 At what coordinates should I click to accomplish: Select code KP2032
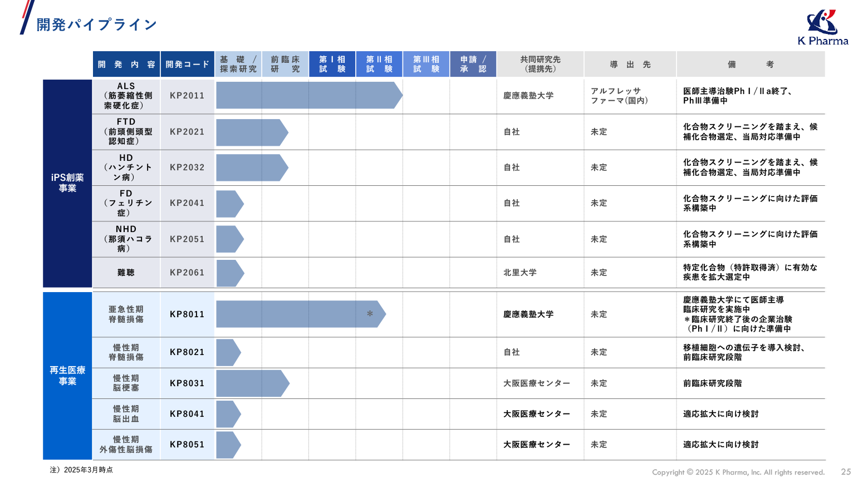click(x=187, y=167)
